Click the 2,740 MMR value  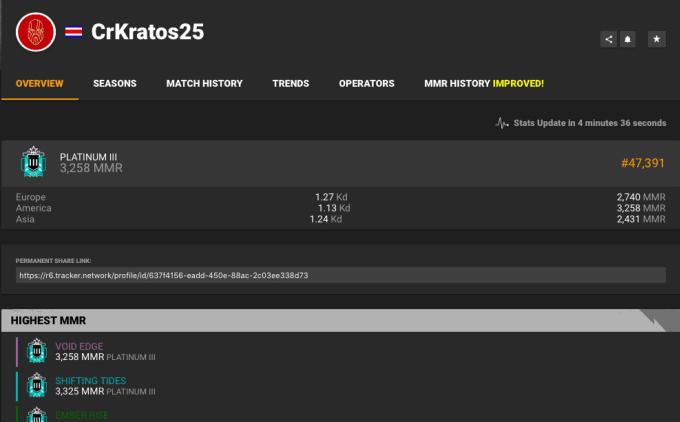[x=641, y=197]
